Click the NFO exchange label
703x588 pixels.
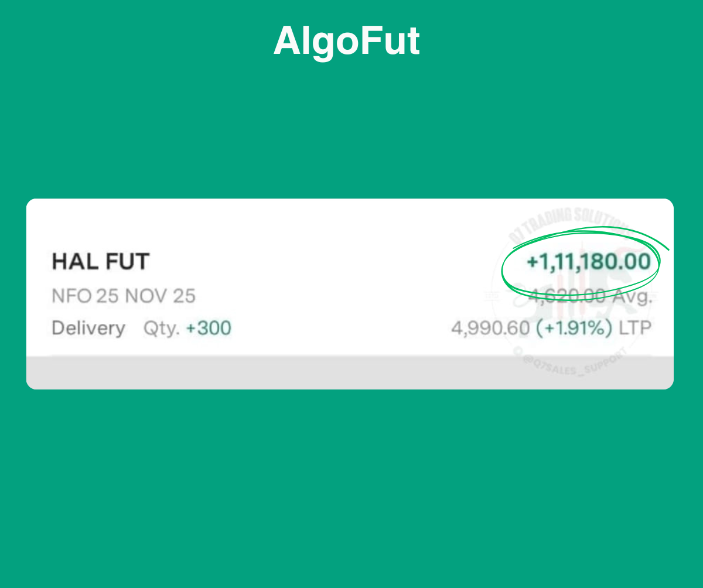[71, 296]
